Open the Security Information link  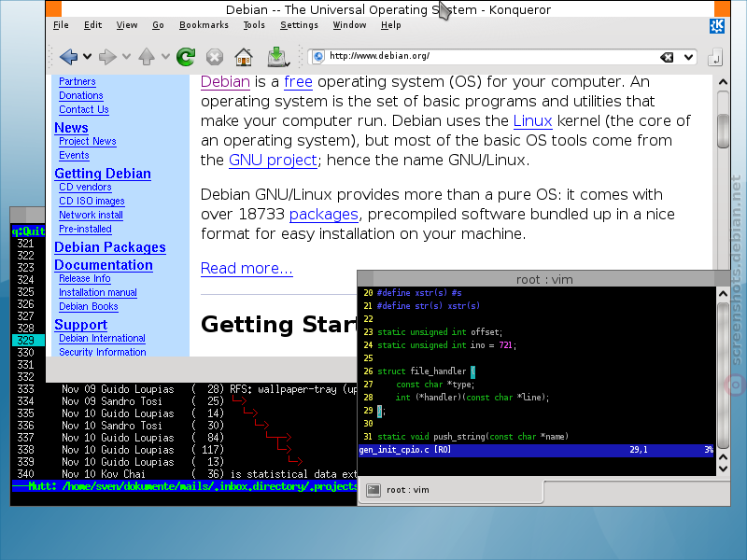point(103,352)
